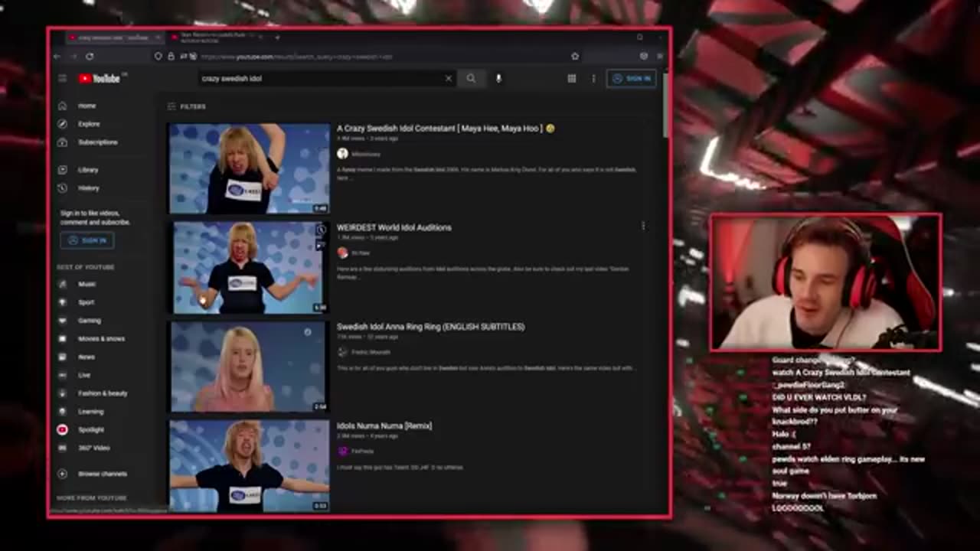The image size is (980, 551).
Task: Click Browse channels in the sidebar
Action: click(x=102, y=474)
